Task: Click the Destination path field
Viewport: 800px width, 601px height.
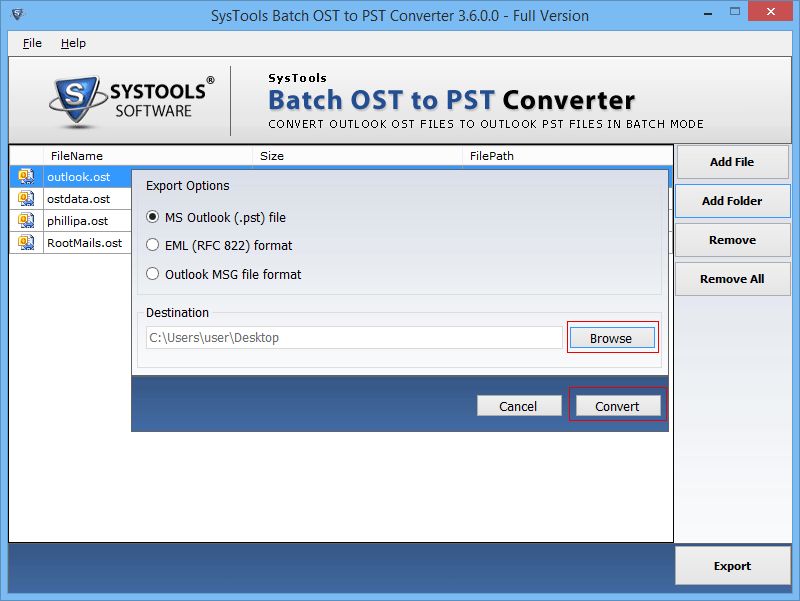Action: tap(354, 338)
